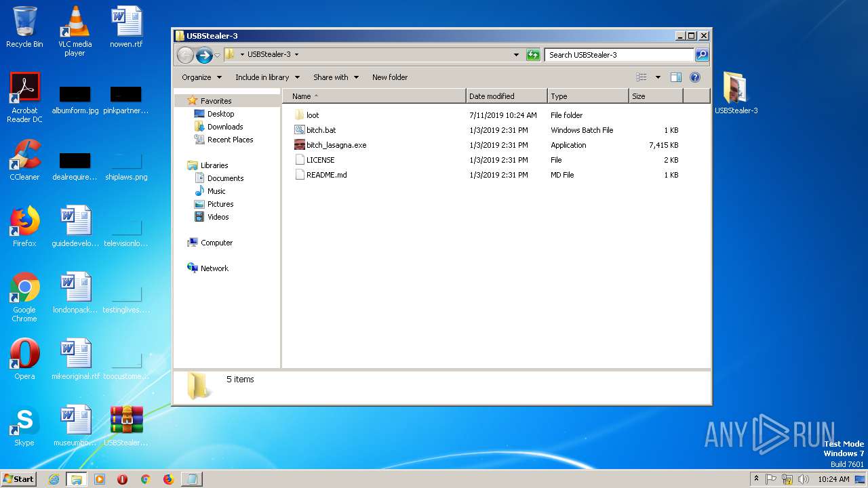Open mikeoriginal.rtf document on desktop
The image size is (868, 488).
[x=75, y=359]
